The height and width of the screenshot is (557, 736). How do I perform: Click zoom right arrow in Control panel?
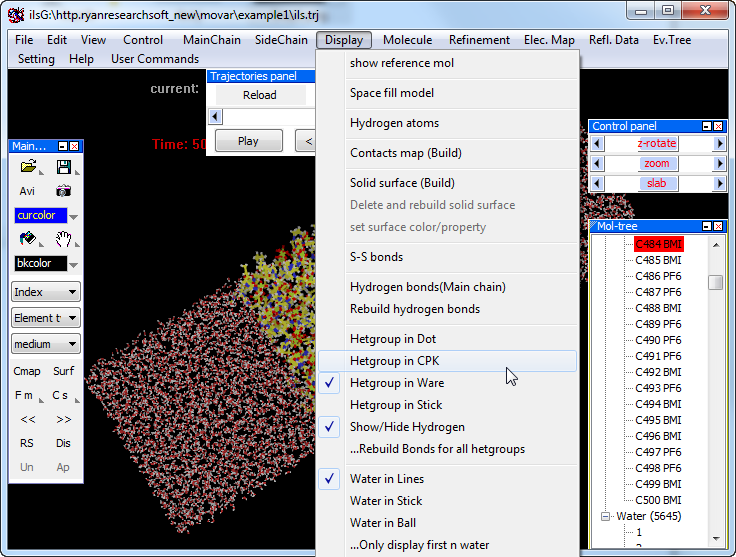(719, 164)
